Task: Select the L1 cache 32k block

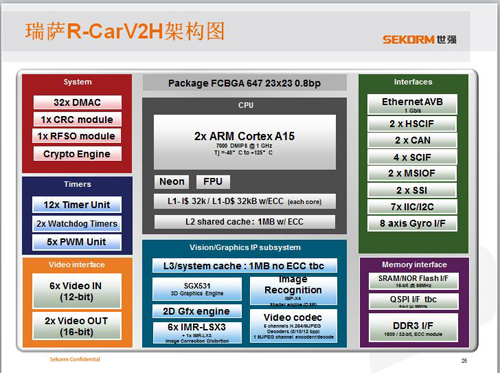Action: (245, 201)
